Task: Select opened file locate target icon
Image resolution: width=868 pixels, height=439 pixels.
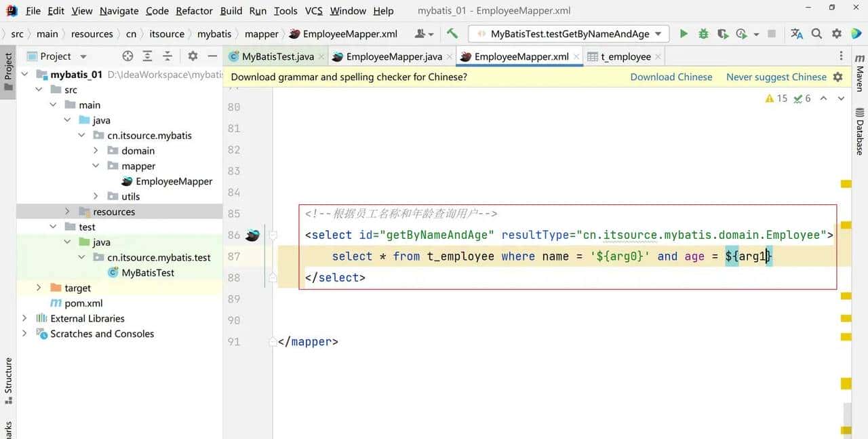Action: point(127,56)
